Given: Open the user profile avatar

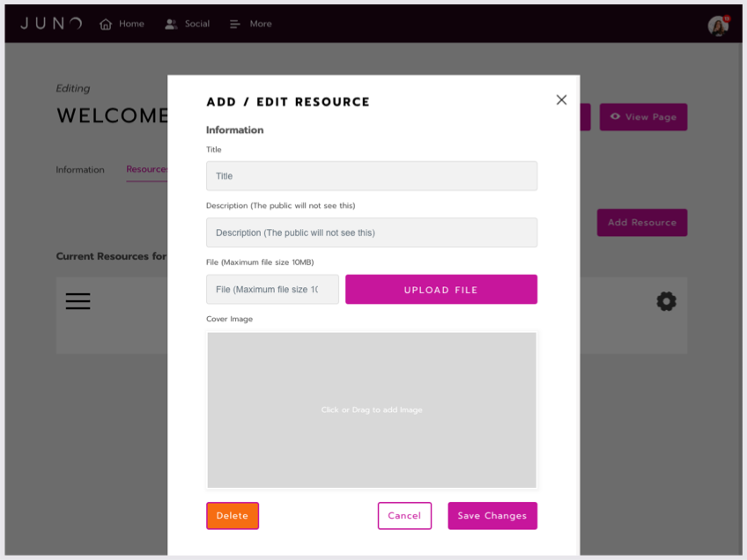Looking at the screenshot, I should tap(718, 26).
